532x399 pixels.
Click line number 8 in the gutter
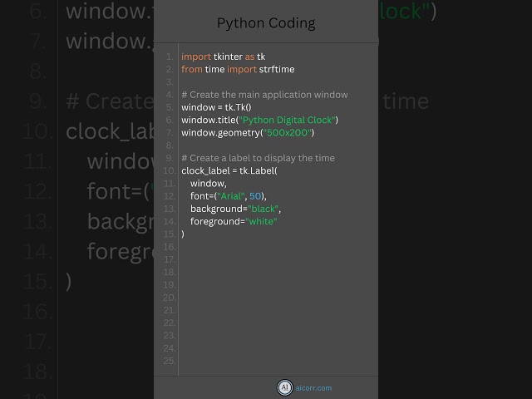click(x=170, y=145)
